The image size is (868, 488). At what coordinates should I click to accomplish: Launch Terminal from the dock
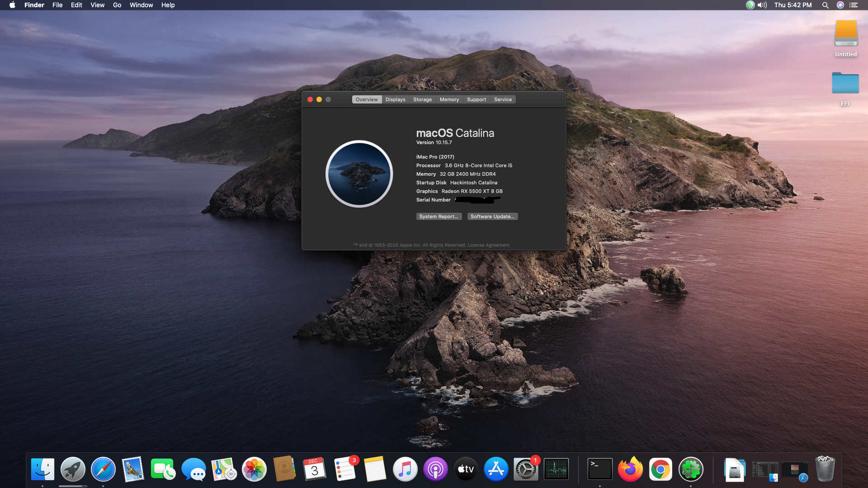[x=599, y=469]
